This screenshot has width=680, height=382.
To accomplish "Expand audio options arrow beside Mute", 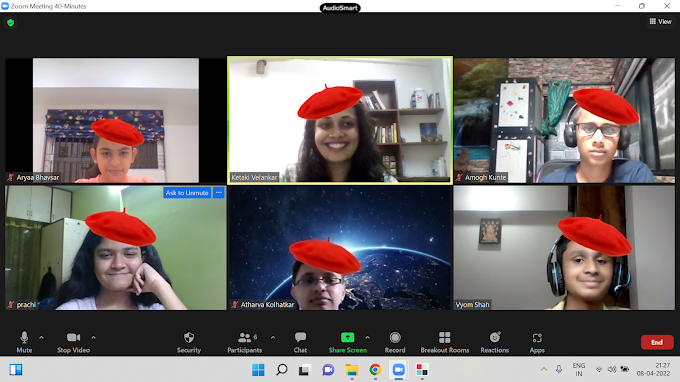I will [x=41, y=337].
